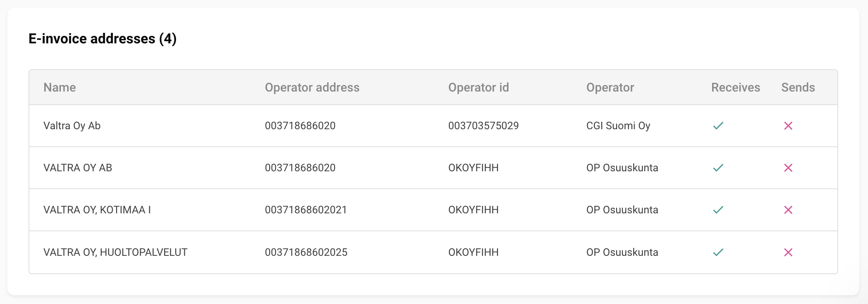Select the VALTRA OY, HUOLTOPALVELUT name cell
This screenshot has width=868, height=304.
tap(115, 252)
